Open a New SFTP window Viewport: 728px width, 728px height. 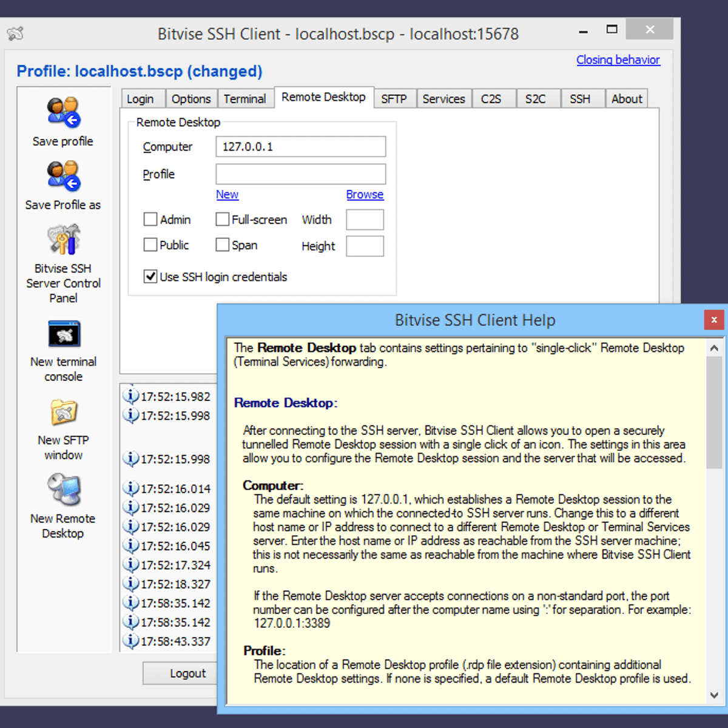click(x=64, y=413)
